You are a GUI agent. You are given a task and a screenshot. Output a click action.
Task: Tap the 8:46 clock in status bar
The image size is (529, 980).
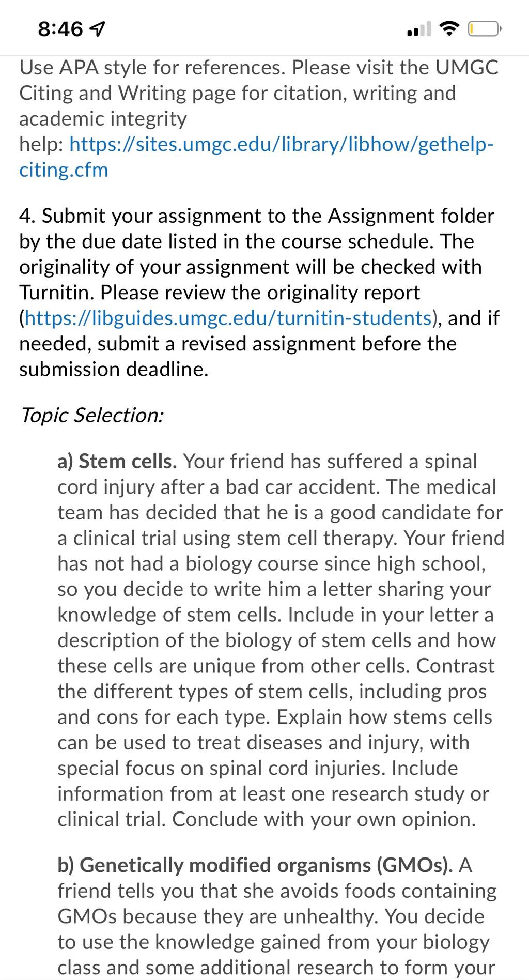tap(60, 29)
